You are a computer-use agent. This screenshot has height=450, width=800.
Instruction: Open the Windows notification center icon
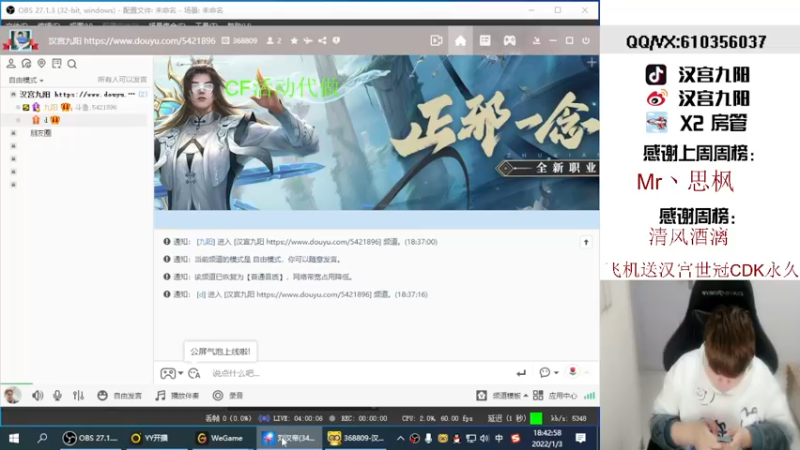tap(581, 438)
